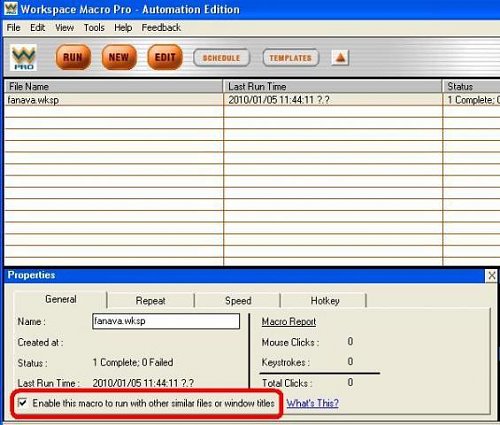
Task: Open the What's This? link
Action: click(312, 403)
